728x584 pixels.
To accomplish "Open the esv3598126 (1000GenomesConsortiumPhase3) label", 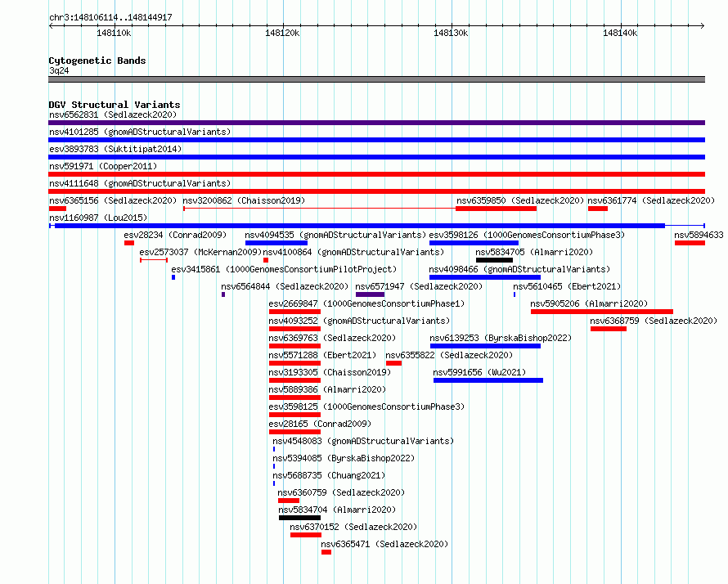I will [527, 235].
